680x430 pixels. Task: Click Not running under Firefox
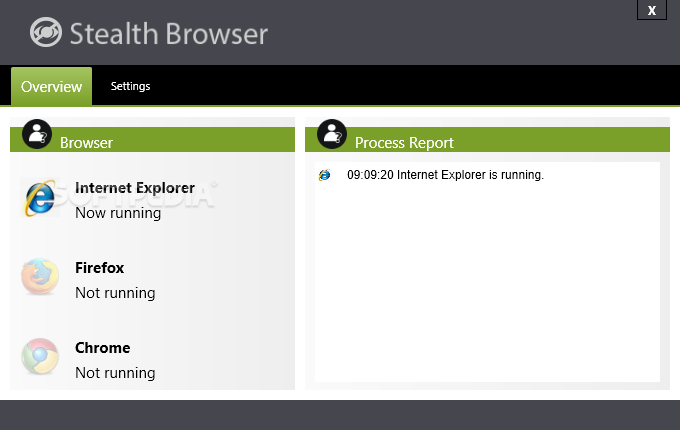point(115,293)
